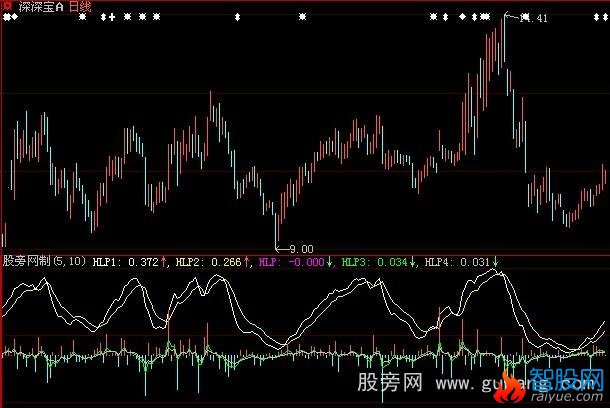This screenshot has height=408, width=610.
Task: Click the red icon beside 深深宝A title
Action: [x=7, y=6]
